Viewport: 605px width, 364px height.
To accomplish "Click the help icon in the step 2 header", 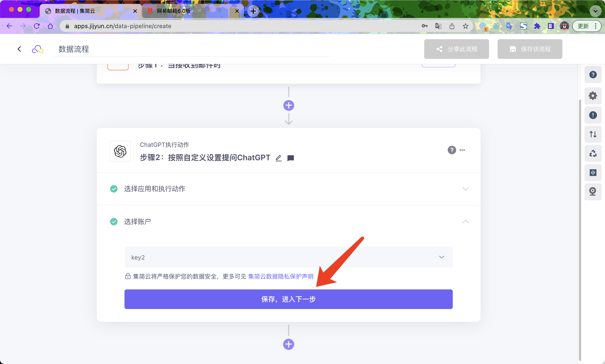I will point(452,150).
